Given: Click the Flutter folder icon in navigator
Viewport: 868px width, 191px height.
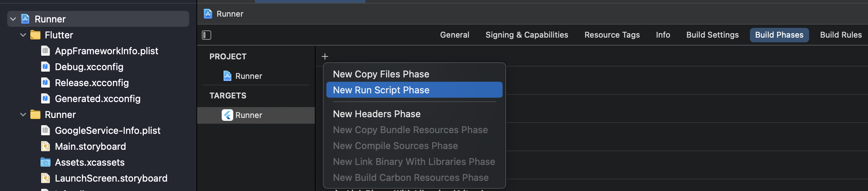Looking at the screenshot, I should coord(35,35).
